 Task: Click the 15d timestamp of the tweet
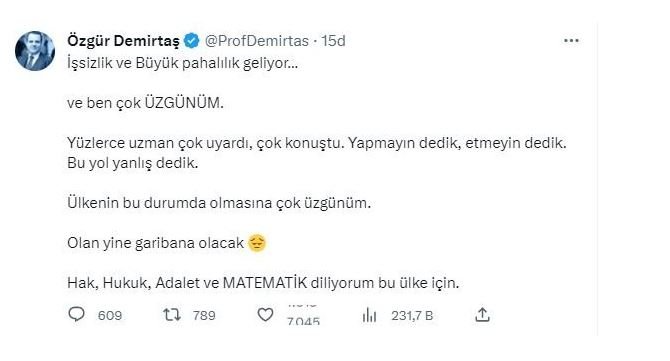click(x=333, y=41)
